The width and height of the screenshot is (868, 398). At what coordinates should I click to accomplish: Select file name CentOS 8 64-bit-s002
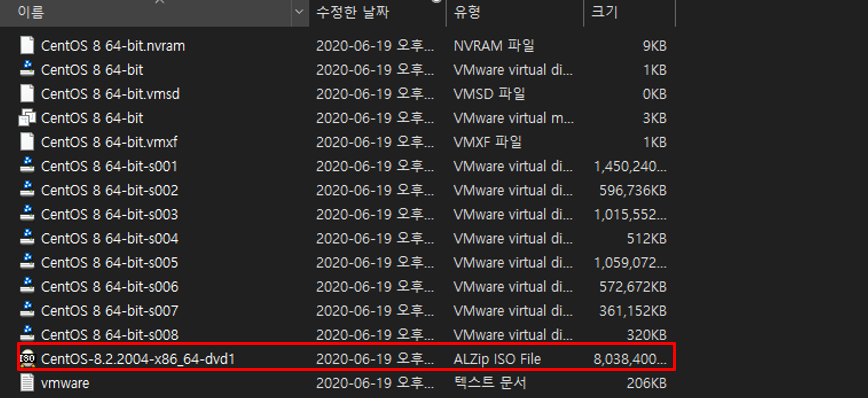110,190
